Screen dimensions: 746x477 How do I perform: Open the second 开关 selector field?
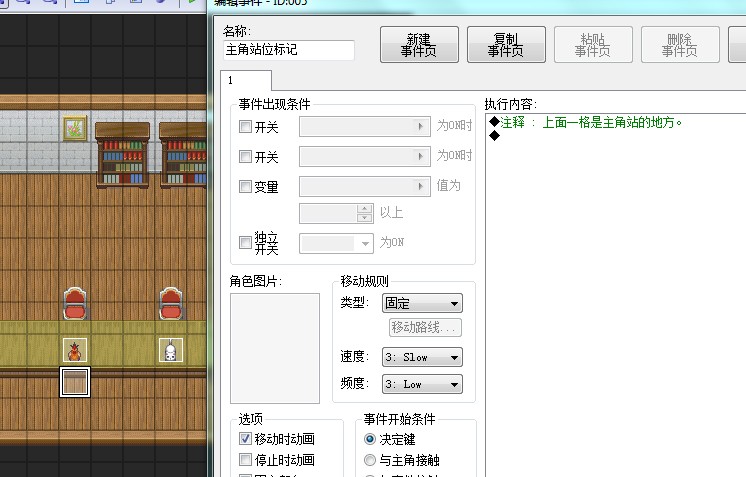[364, 156]
